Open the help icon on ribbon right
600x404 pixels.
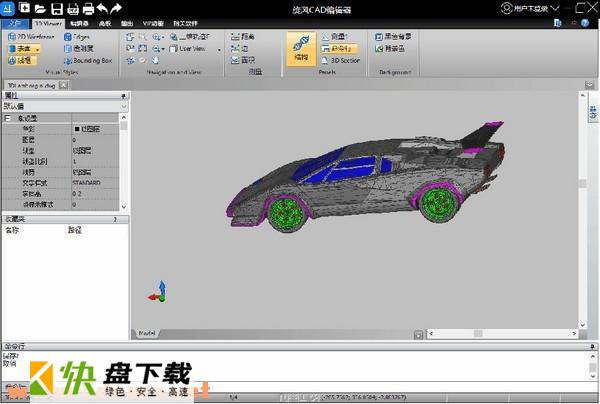click(x=585, y=23)
